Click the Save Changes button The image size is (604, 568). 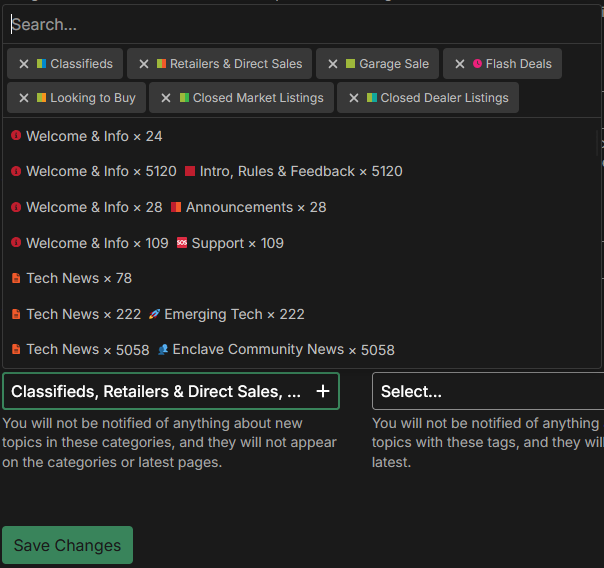pyautogui.click(x=67, y=545)
